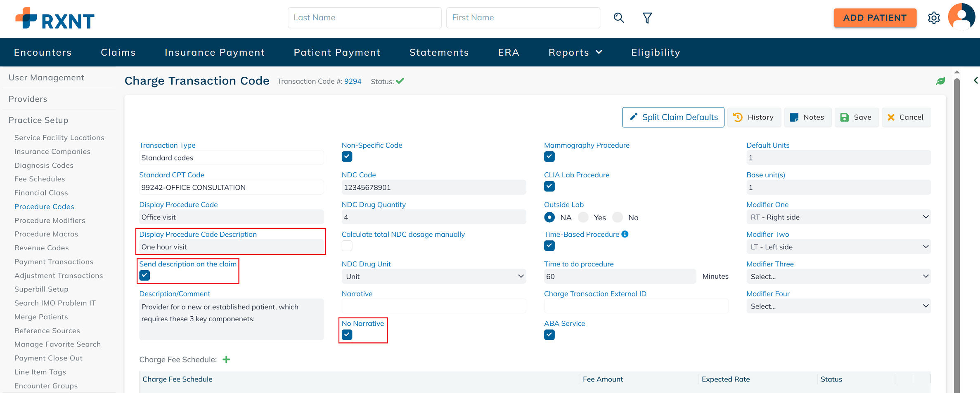980x393 pixels.
Task: Collapse the right side panel arrow
Action: 975,80
